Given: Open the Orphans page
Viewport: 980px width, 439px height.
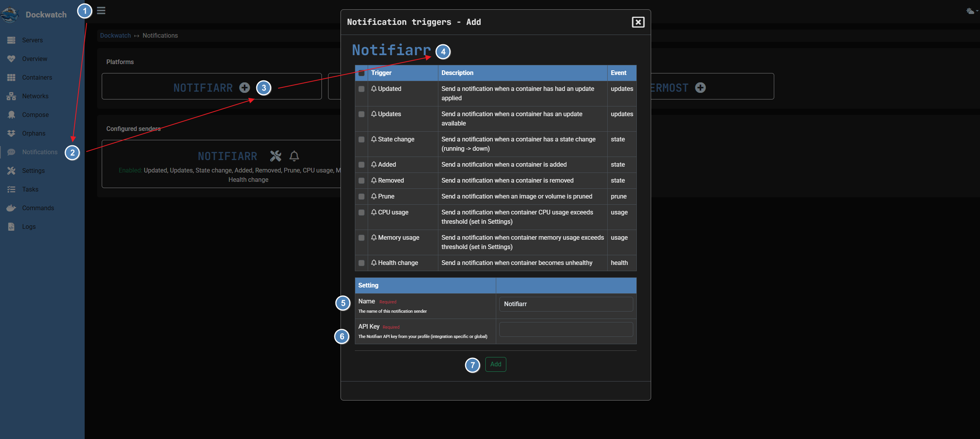Looking at the screenshot, I should pos(34,133).
